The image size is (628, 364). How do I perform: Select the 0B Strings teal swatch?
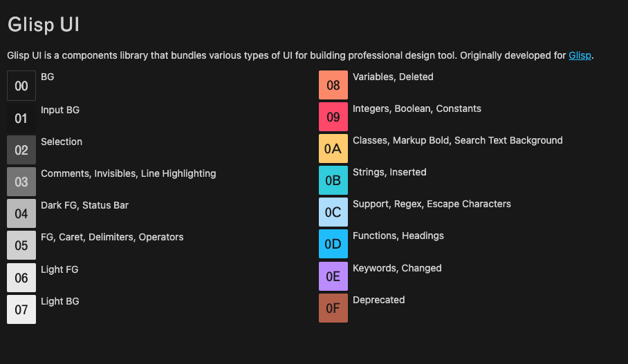tap(333, 180)
